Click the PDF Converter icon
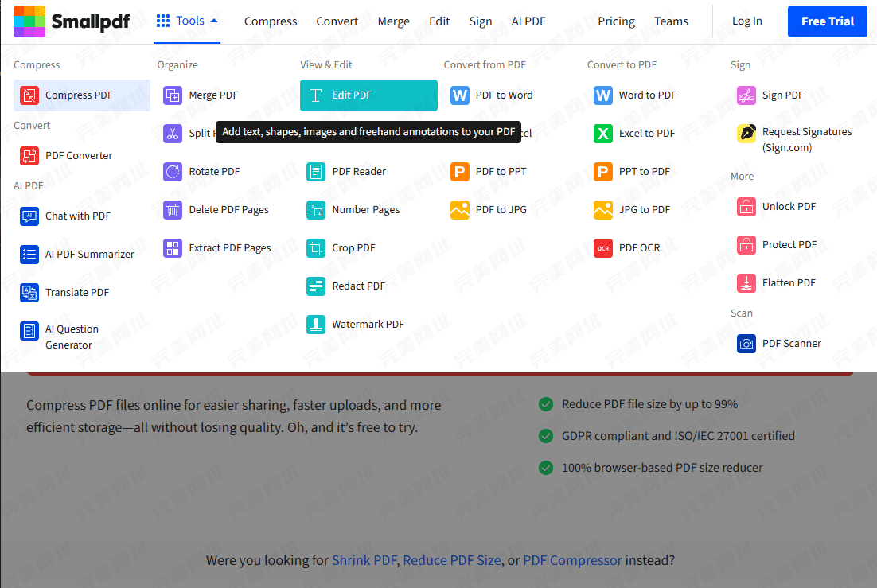The height and width of the screenshot is (588, 877). 29,155
